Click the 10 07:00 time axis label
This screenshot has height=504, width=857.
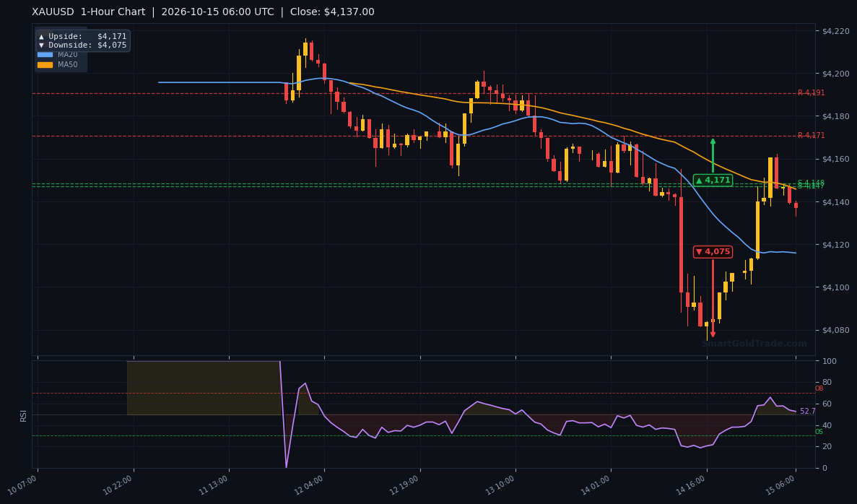[22, 485]
